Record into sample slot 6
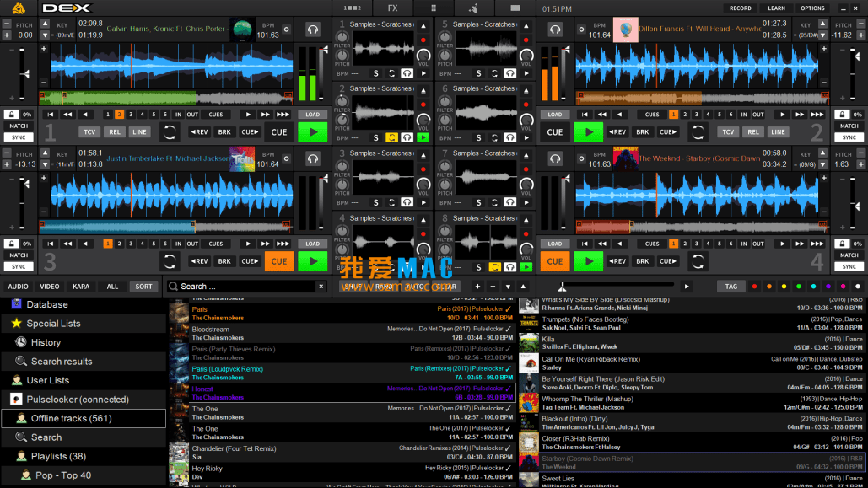The height and width of the screenshot is (488, 868). [526, 105]
